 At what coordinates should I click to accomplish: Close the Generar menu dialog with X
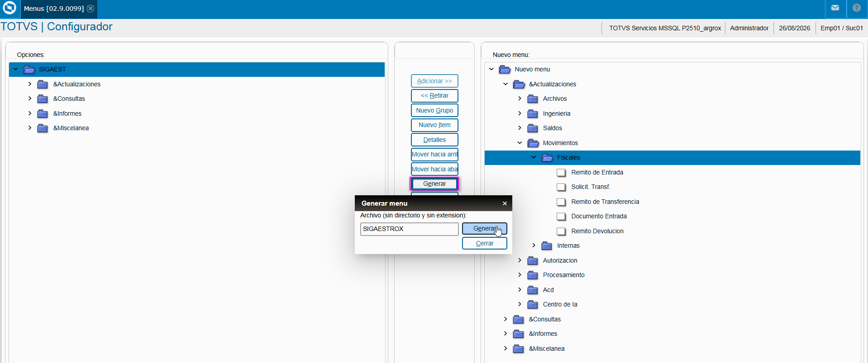(505, 203)
